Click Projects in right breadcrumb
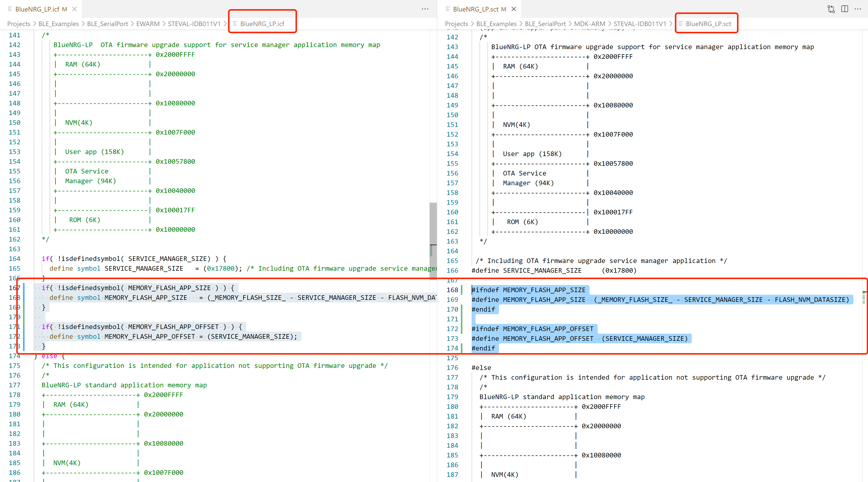The height and width of the screenshot is (482, 868). 456,24
